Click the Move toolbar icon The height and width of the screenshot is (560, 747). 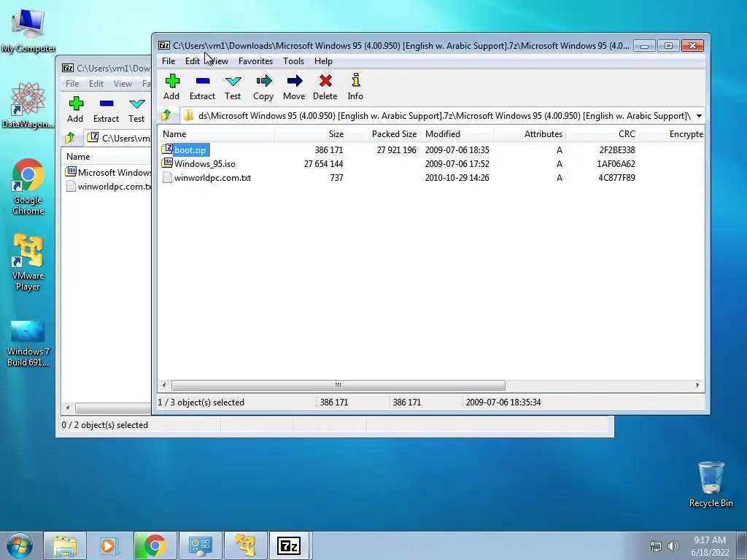click(295, 81)
